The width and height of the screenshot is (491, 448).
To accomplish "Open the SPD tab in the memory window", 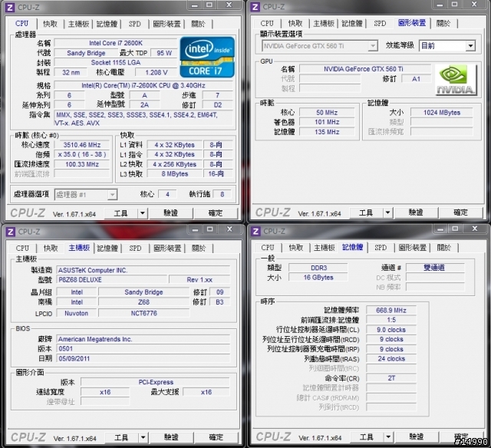I will click(381, 248).
